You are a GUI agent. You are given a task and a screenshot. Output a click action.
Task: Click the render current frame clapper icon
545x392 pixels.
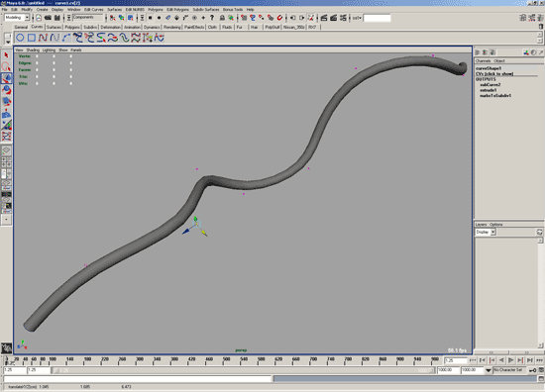tap(324, 18)
